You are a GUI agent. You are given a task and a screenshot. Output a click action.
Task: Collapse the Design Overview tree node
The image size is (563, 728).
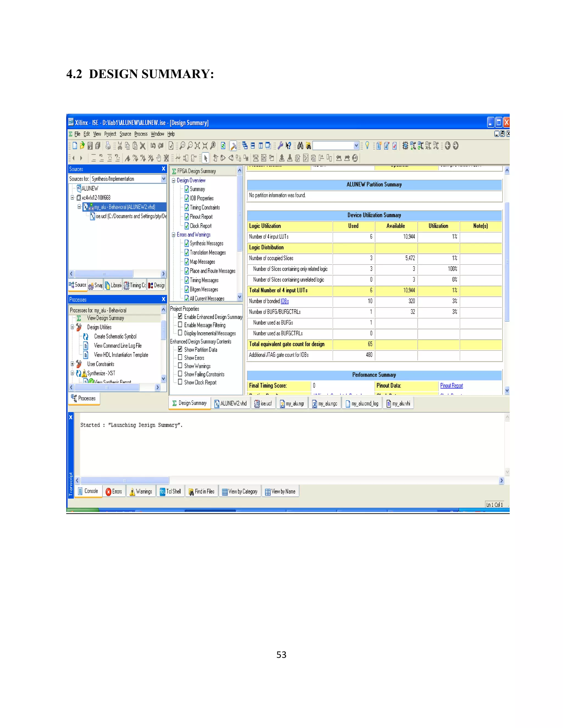pos(173,181)
